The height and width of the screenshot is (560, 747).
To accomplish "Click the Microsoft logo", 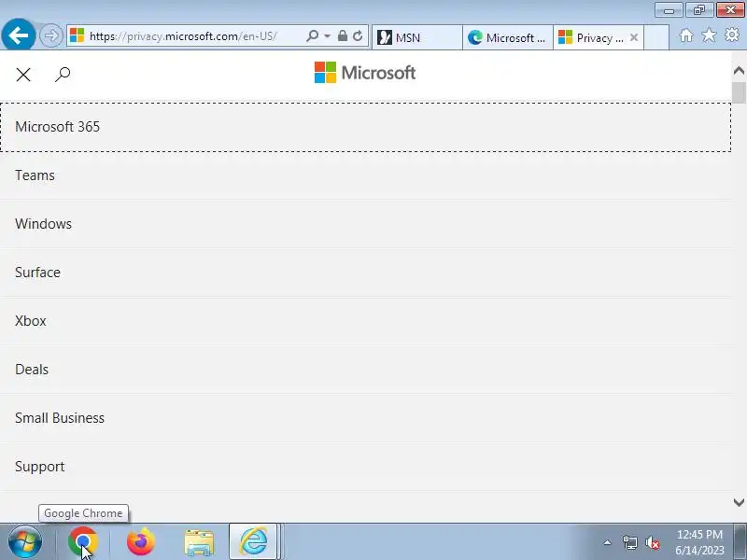I will click(365, 73).
